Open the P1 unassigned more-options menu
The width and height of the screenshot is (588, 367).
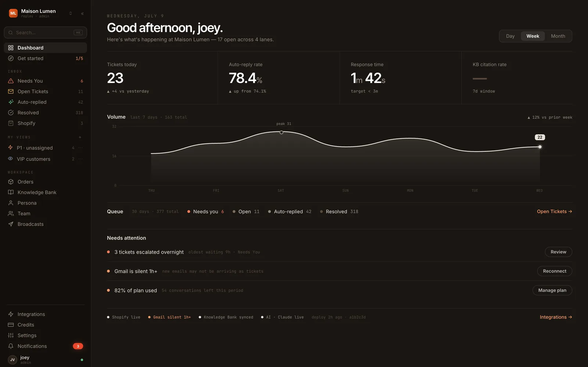[x=80, y=148]
